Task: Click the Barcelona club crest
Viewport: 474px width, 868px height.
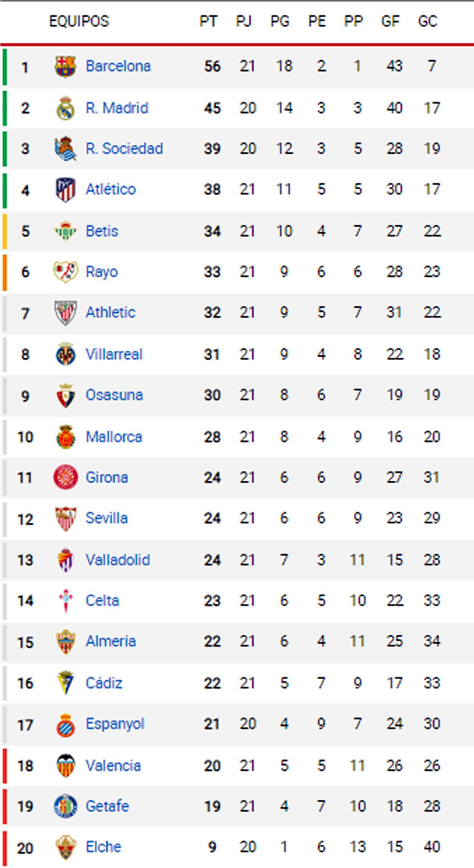Action: point(66,66)
